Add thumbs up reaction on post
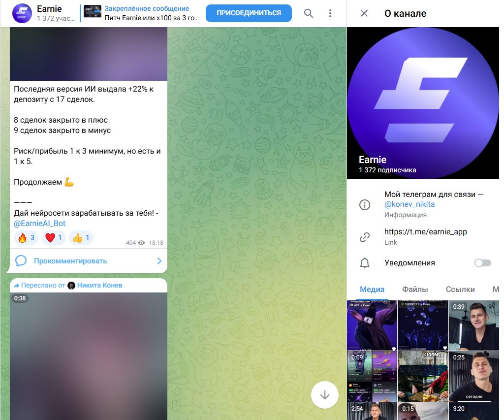 (81, 238)
